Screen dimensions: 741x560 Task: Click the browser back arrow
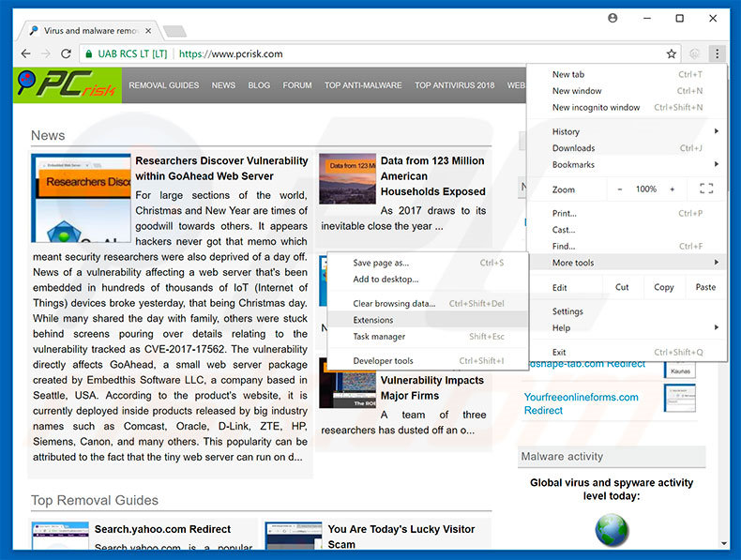pyautogui.click(x=25, y=54)
